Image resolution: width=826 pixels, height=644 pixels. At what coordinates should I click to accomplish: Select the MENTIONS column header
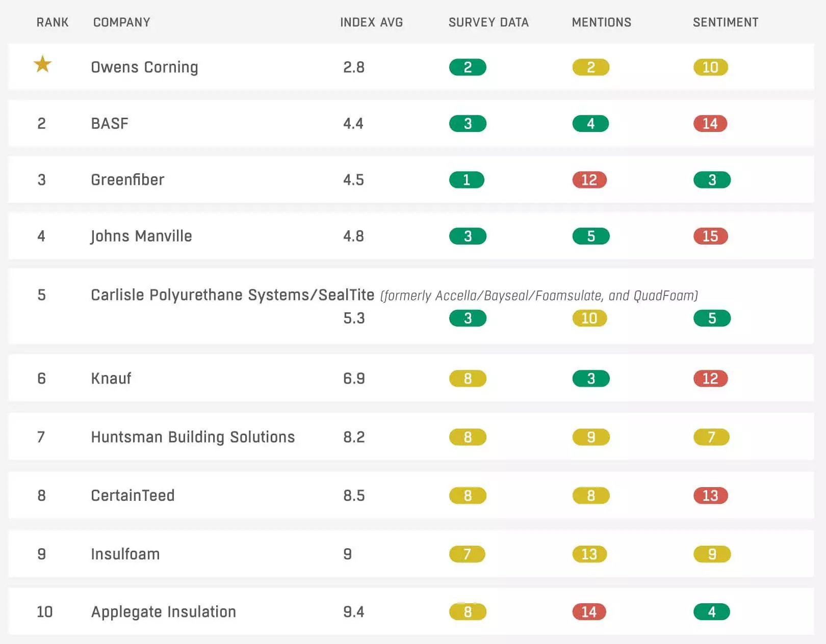[x=602, y=22]
